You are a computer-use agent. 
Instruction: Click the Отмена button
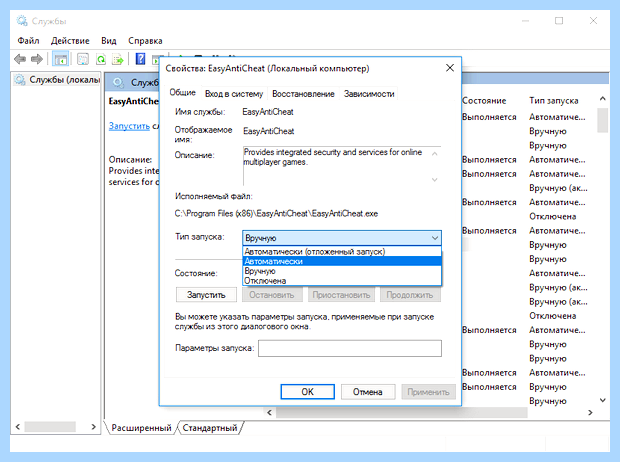click(x=368, y=392)
